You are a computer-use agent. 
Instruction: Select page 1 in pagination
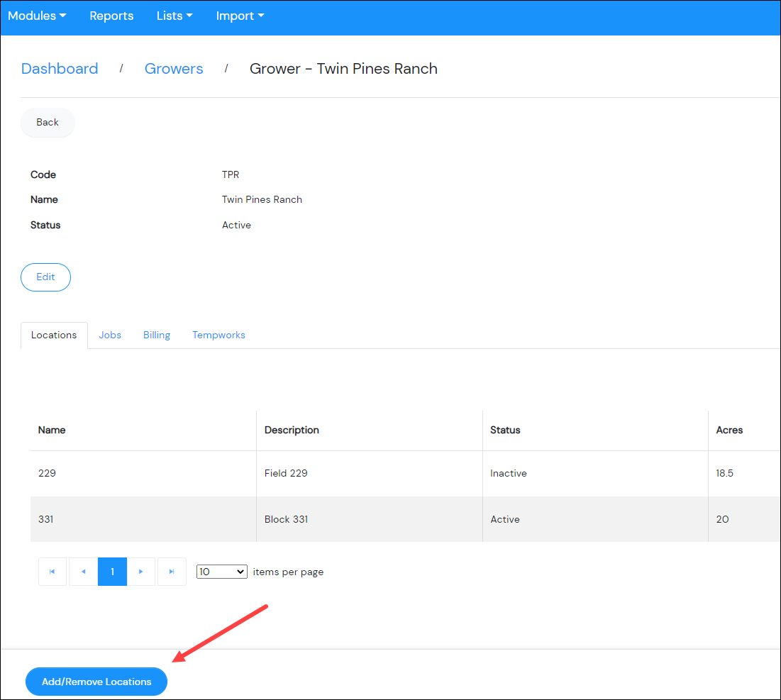(x=113, y=572)
